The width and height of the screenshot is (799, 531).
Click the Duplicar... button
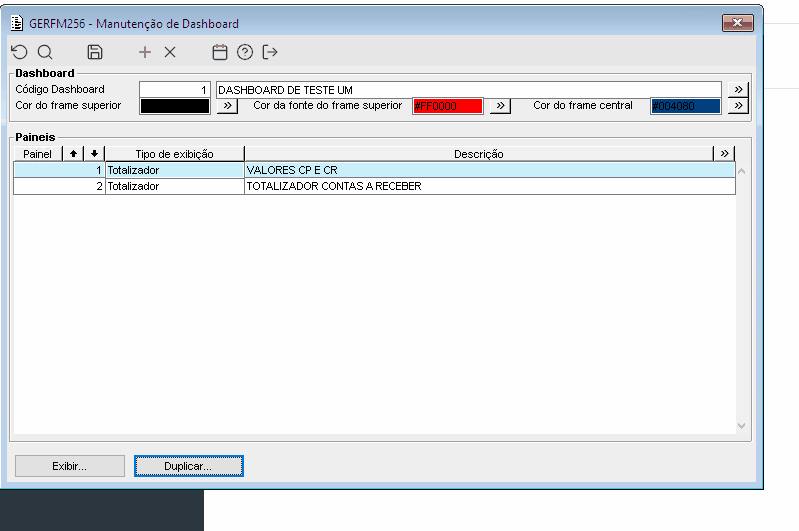click(189, 466)
